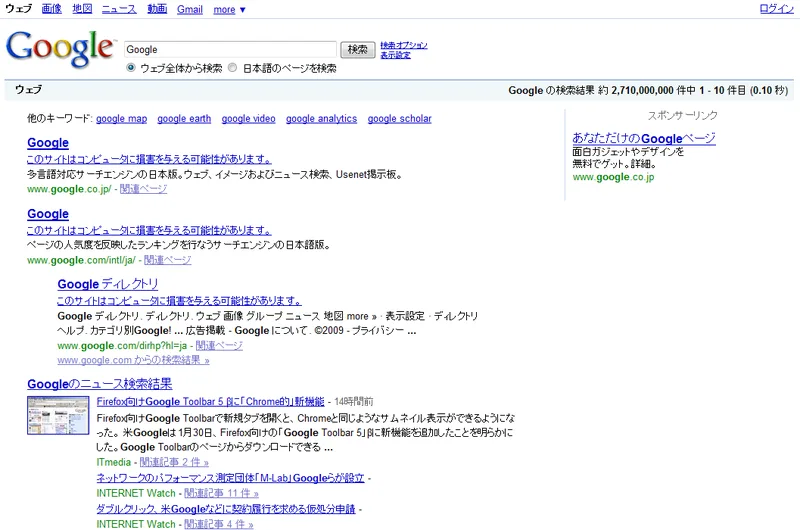Open the news article thumbnail image
The image size is (800, 530).
click(x=59, y=415)
